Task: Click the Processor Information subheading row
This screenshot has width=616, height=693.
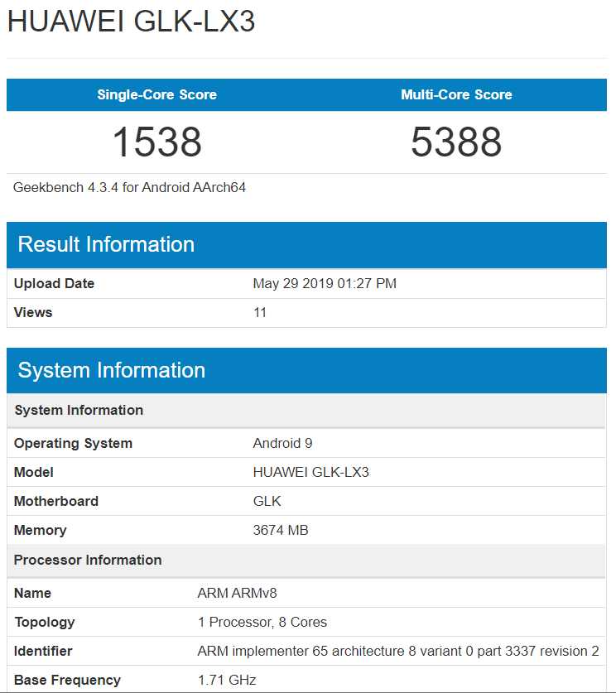Action: [x=306, y=560]
